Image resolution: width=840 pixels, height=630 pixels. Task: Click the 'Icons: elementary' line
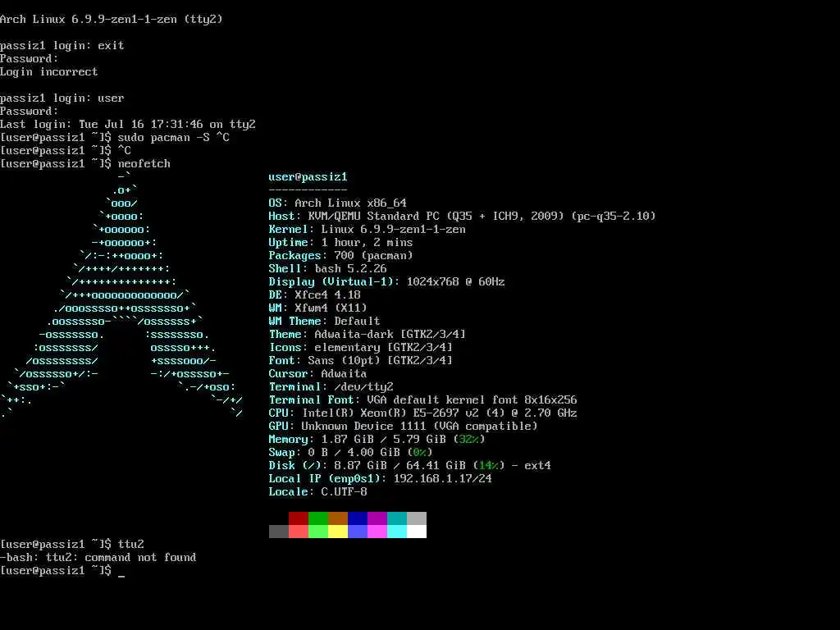[x=361, y=348]
